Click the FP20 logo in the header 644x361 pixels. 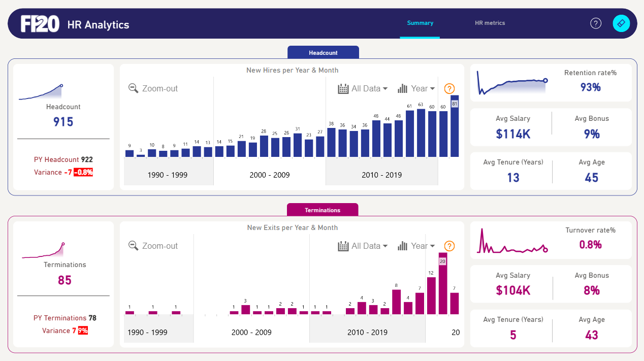click(40, 24)
